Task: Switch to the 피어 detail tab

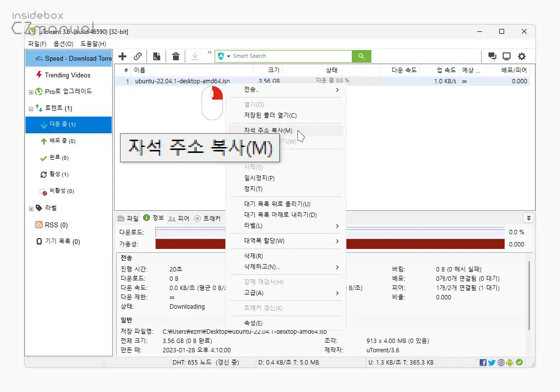Action: (x=179, y=219)
